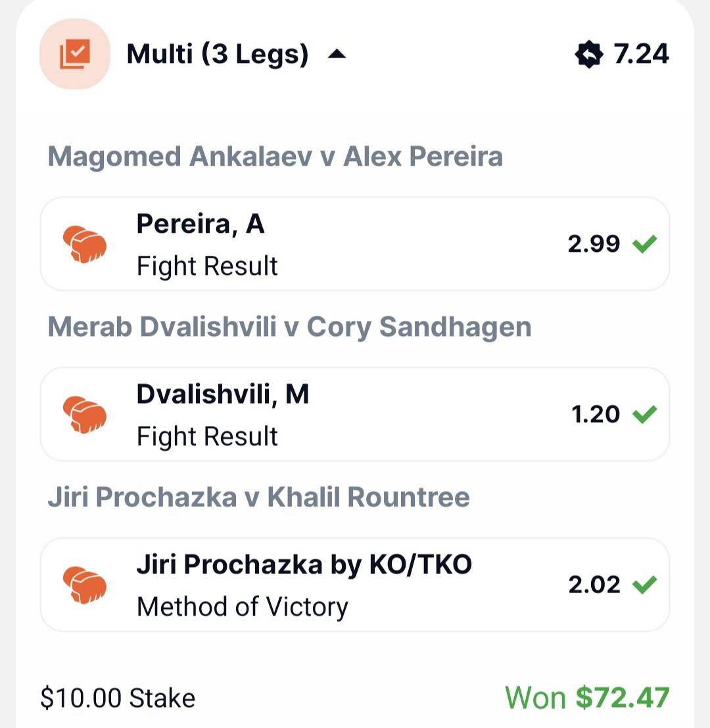Click the Won $72.47 payout text
The width and height of the screenshot is (710, 728).
(587, 697)
